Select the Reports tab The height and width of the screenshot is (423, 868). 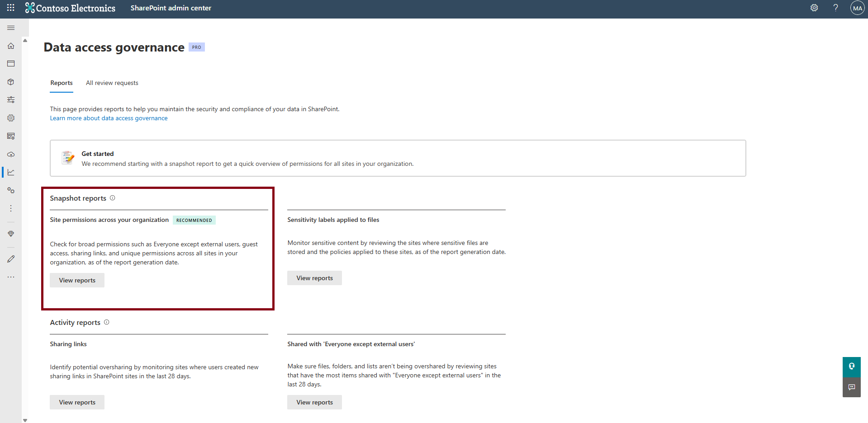click(62, 83)
